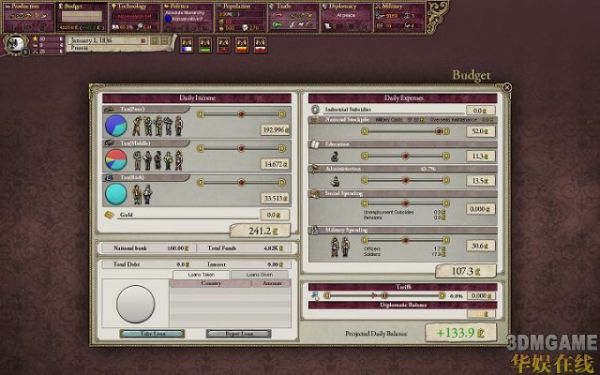Adjust the poor tax slider handle

tap(241, 114)
